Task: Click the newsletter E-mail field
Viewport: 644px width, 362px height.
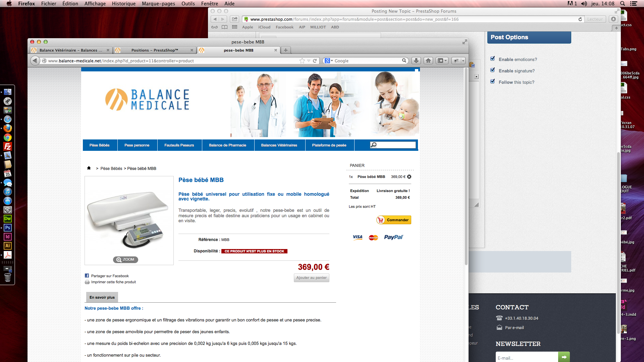Action: (x=527, y=357)
